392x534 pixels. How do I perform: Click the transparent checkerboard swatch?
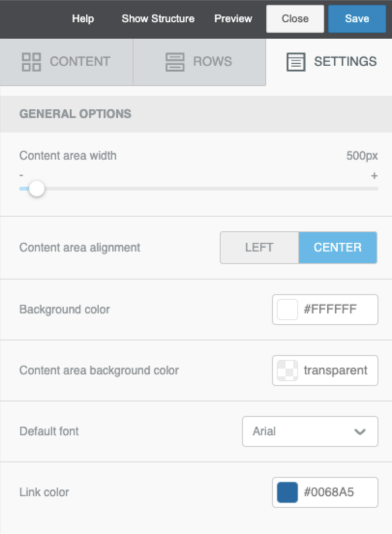pos(287,371)
